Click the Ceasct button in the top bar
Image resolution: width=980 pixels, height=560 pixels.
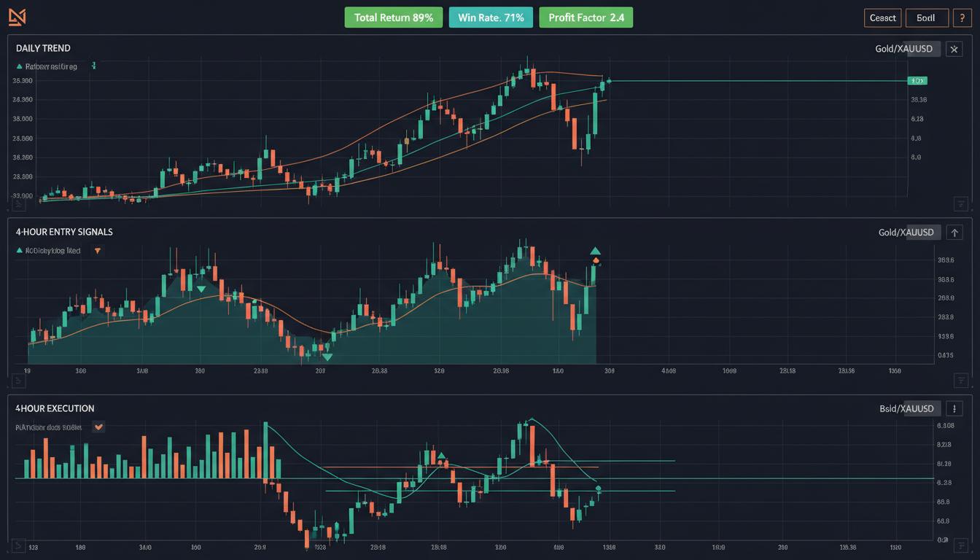point(882,17)
